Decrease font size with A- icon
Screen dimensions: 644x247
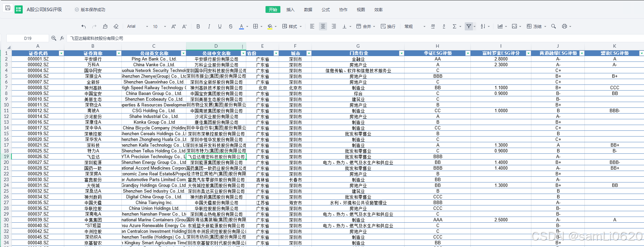click(x=184, y=26)
